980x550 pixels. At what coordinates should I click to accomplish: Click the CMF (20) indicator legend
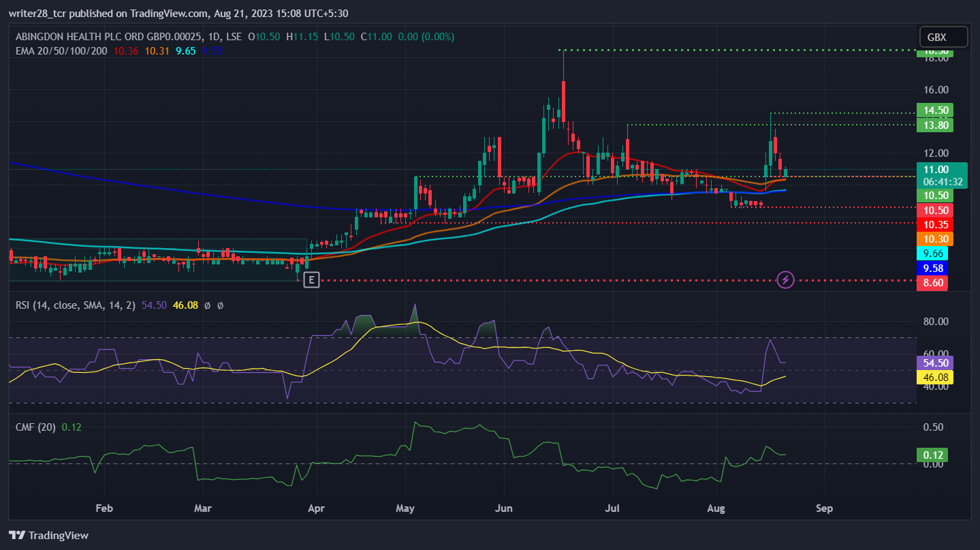[36, 427]
